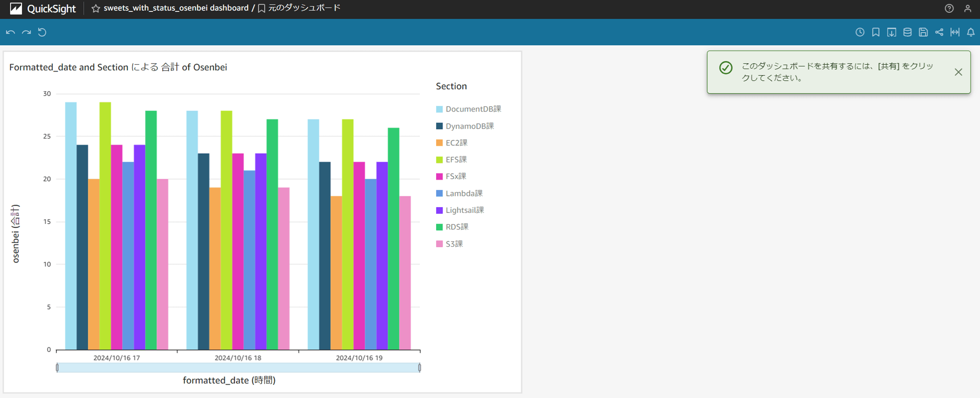Star the dashboard as favorite

point(96,8)
